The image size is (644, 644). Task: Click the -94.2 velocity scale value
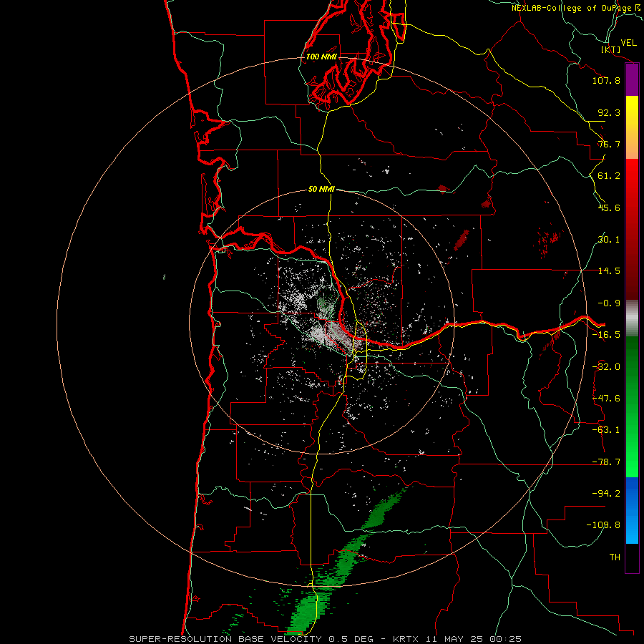click(606, 494)
